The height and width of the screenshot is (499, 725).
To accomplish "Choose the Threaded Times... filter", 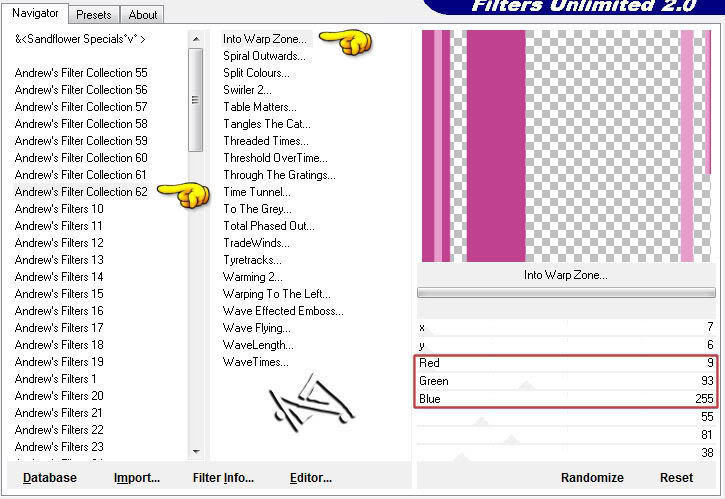I will [x=266, y=141].
